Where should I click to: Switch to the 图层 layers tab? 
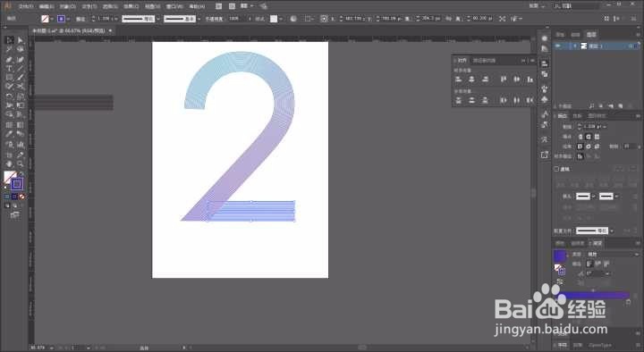(x=591, y=35)
